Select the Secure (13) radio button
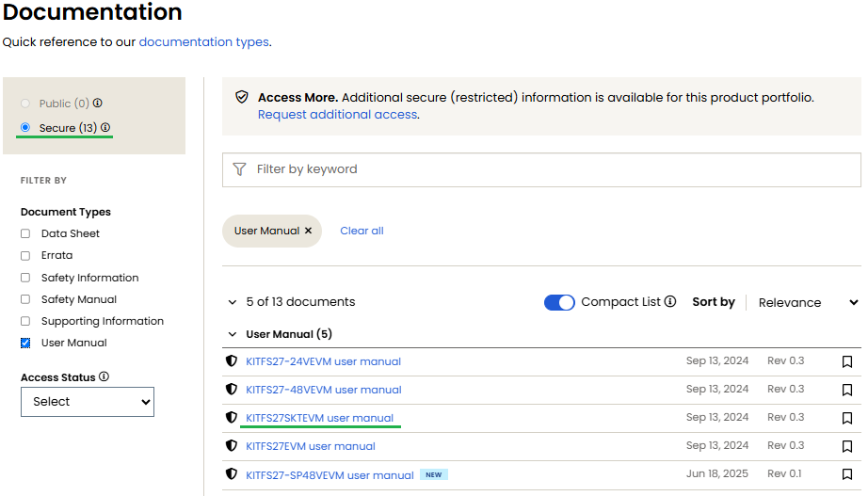The height and width of the screenshot is (496, 868). (24, 128)
